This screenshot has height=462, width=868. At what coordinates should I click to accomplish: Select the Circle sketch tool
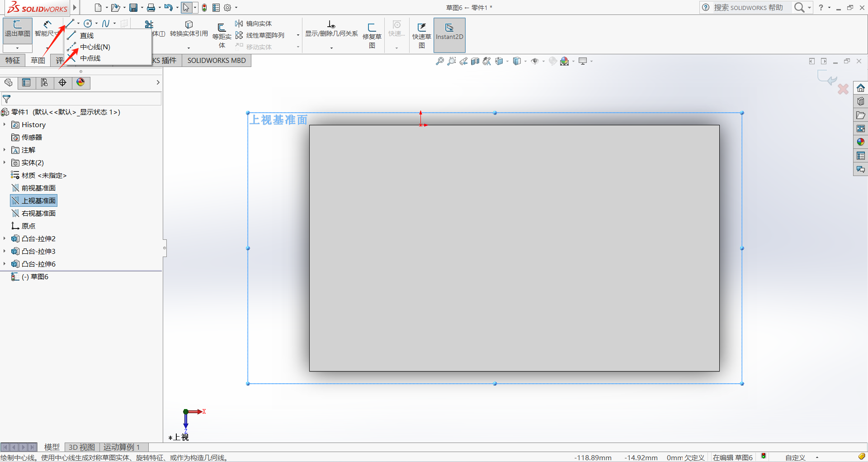click(88, 24)
